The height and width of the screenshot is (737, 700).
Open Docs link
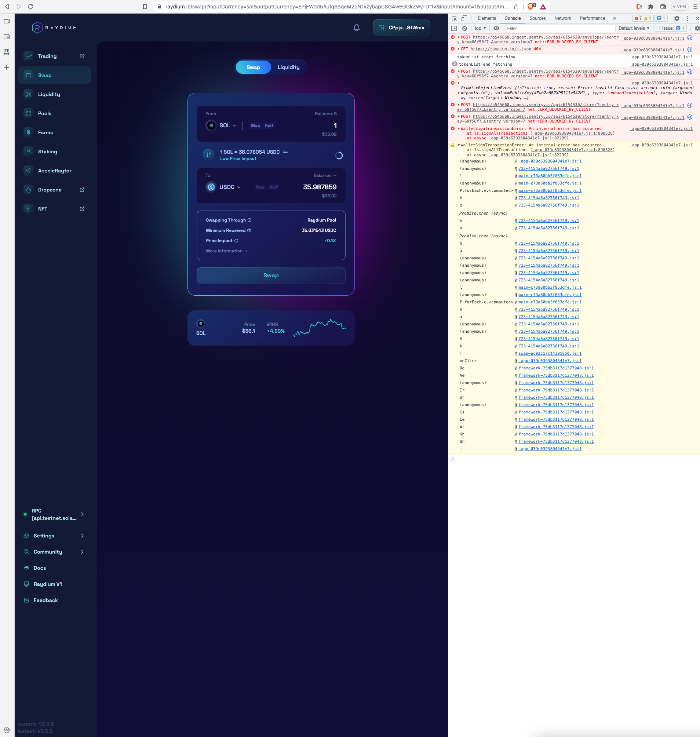coord(40,568)
